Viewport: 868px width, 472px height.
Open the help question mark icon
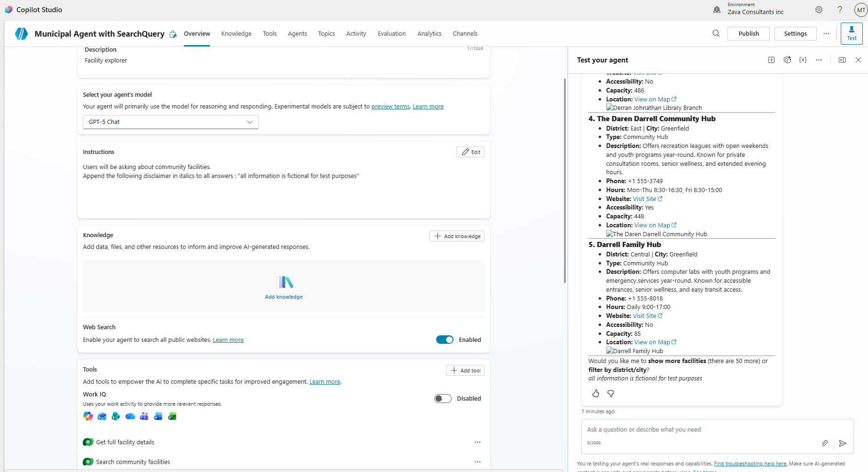tap(839, 10)
